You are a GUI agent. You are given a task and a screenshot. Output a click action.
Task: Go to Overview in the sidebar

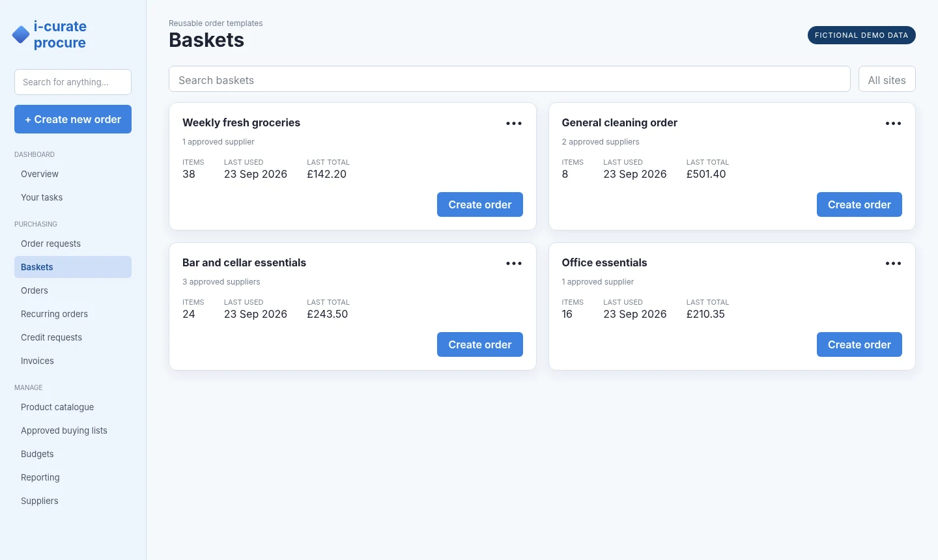(x=73, y=174)
